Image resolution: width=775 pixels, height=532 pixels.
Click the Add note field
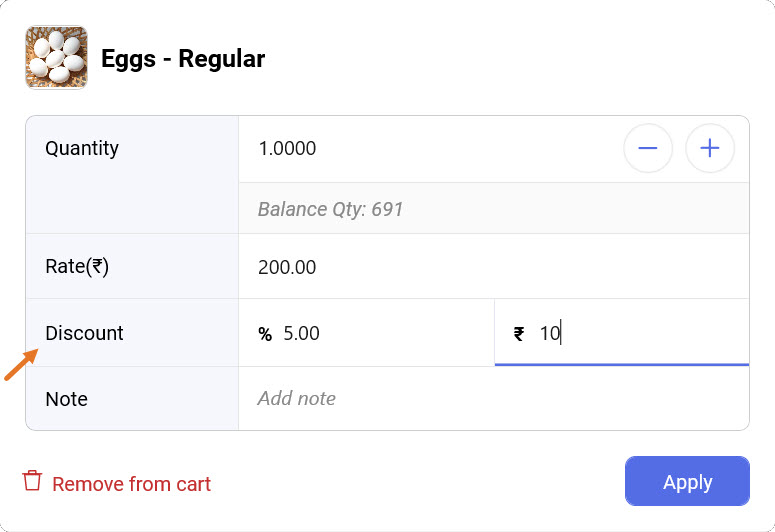(x=492, y=399)
